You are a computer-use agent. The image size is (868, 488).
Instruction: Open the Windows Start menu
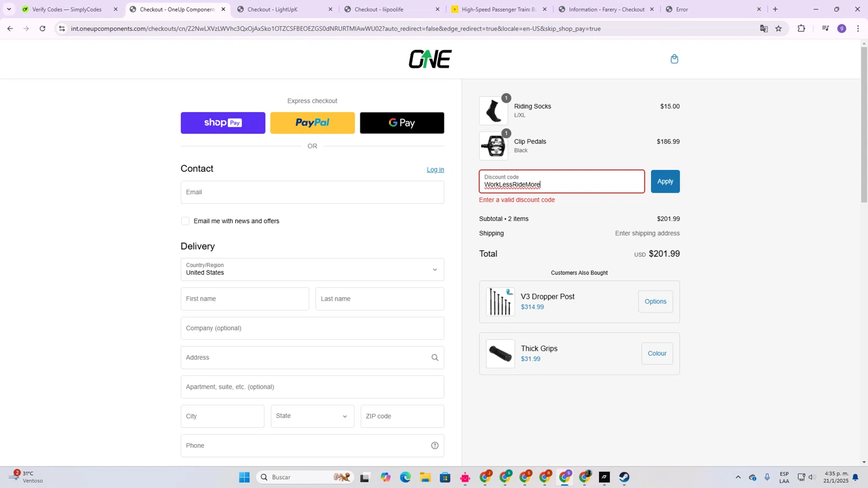pos(244,478)
